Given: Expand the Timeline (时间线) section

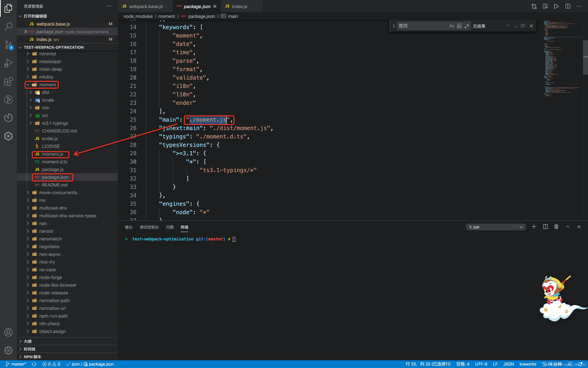Looking at the screenshot, I should pos(67,349).
